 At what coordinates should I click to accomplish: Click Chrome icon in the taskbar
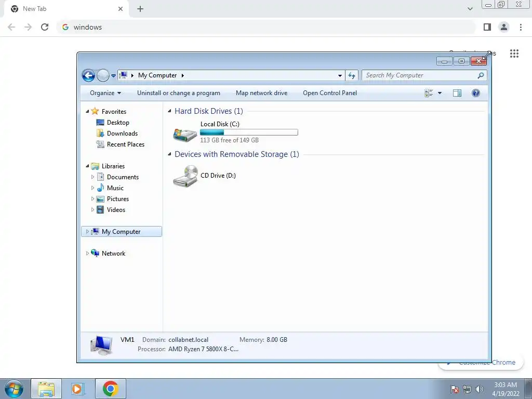pos(110,389)
